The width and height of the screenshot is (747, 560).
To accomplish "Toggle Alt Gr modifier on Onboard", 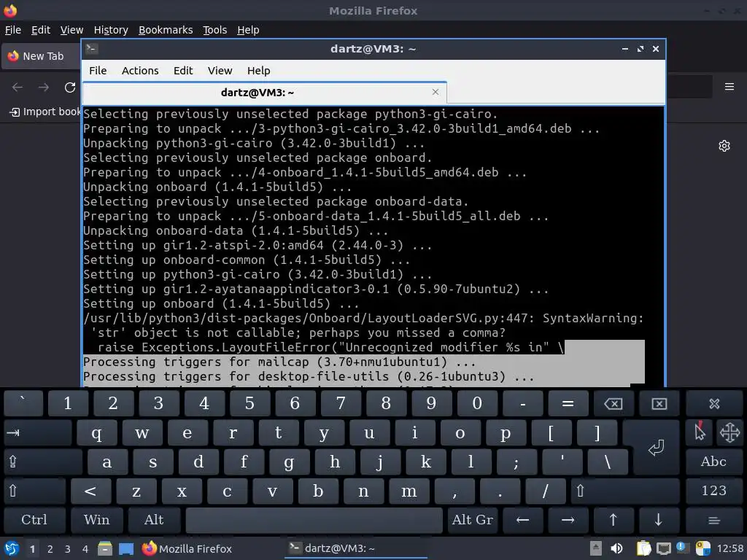I will [x=472, y=520].
